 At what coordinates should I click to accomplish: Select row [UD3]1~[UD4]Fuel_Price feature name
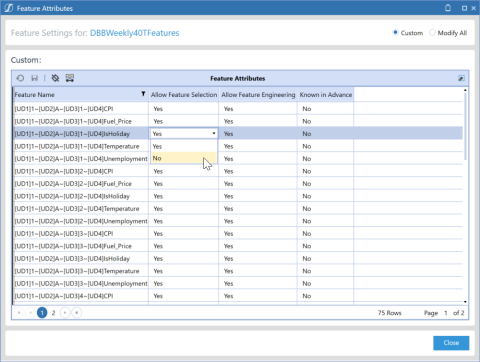click(x=73, y=121)
